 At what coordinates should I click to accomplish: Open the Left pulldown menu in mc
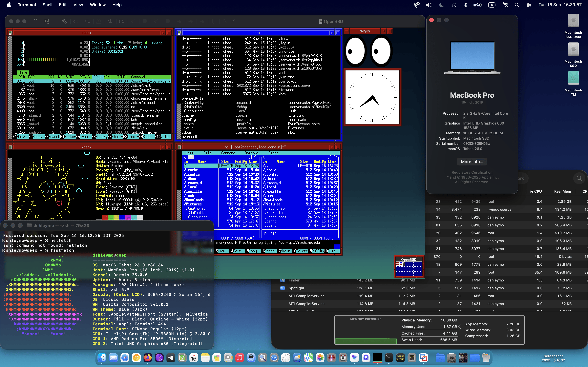coord(189,153)
